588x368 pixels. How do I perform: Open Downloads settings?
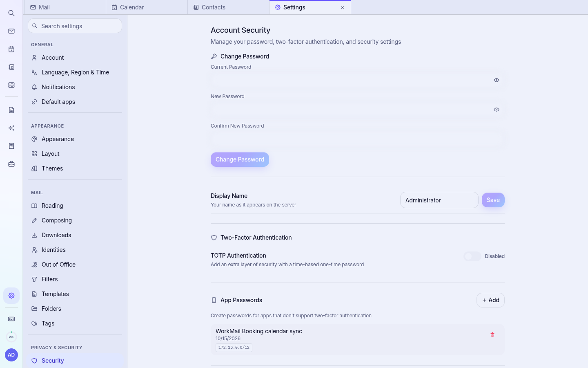click(x=75, y=235)
